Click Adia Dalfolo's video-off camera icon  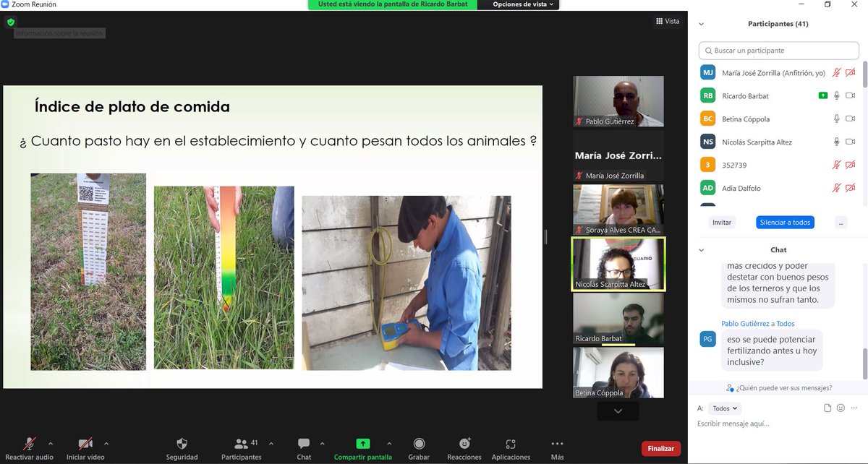tap(851, 188)
